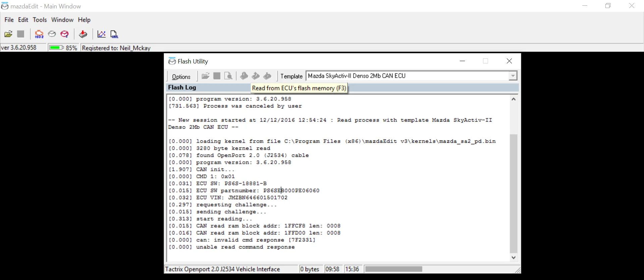
Task: Click log line 'start reading...'
Action: pyautogui.click(x=210, y=219)
